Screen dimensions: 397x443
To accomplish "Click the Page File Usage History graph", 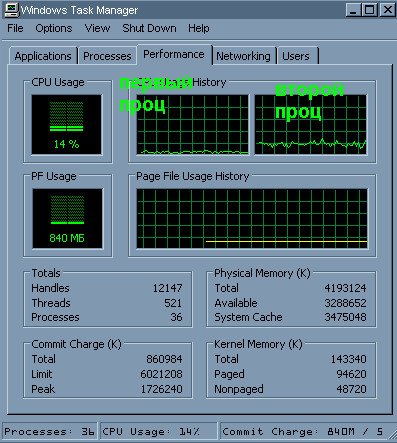I will (x=252, y=218).
